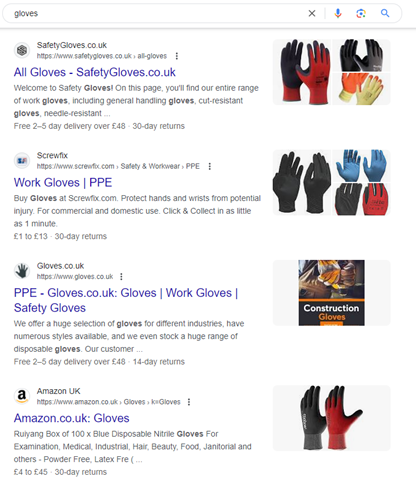Open the All Gloves - SafetyGloves.co.uk result

[95, 72]
